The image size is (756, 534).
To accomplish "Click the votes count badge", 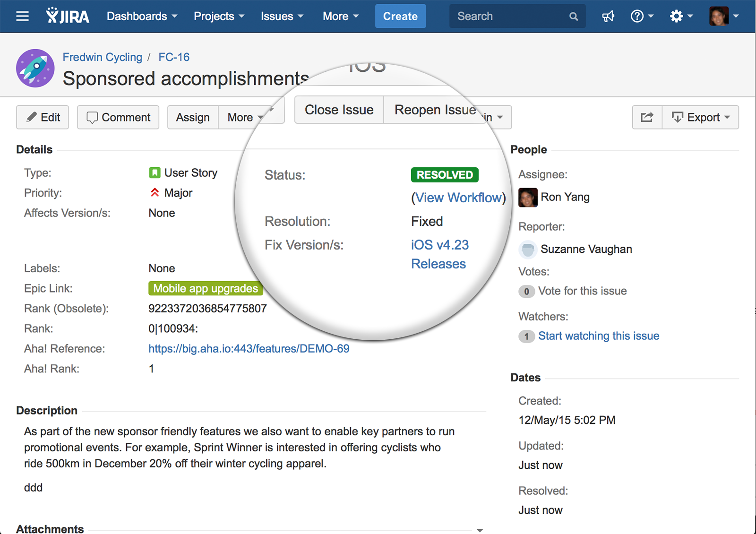I will point(527,292).
